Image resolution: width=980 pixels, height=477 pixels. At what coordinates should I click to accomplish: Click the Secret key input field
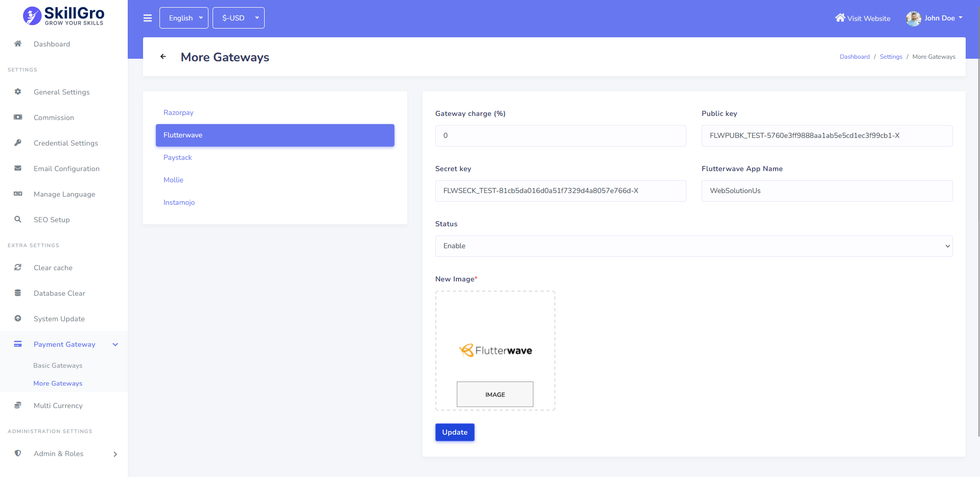pos(561,191)
